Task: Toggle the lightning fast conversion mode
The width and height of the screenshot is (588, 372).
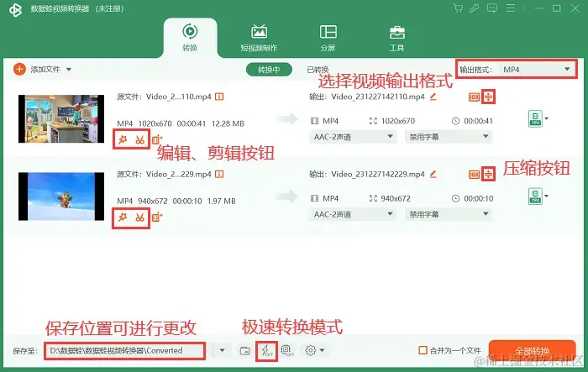Action: click(x=266, y=351)
